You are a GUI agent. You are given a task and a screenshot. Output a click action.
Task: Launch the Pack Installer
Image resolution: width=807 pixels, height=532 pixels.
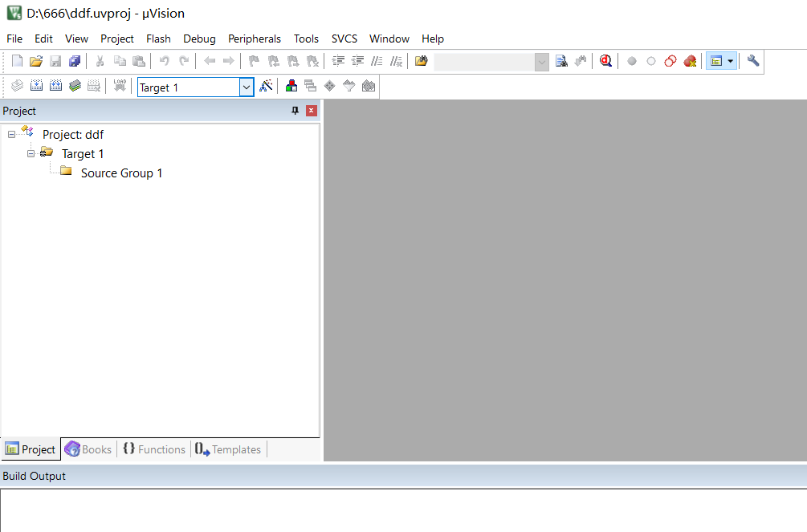pyautogui.click(x=369, y=86)
